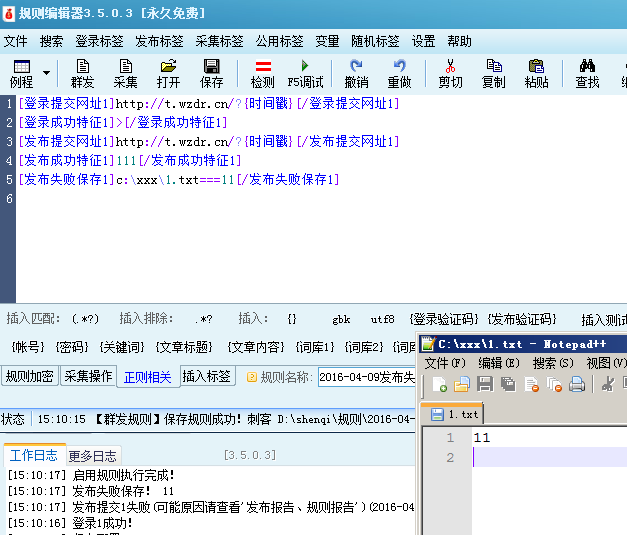This screenshot has height=535, width=627.
Task: Switch to 更多日志 tab
Action: pyautogui.click(x=92, y=456)
